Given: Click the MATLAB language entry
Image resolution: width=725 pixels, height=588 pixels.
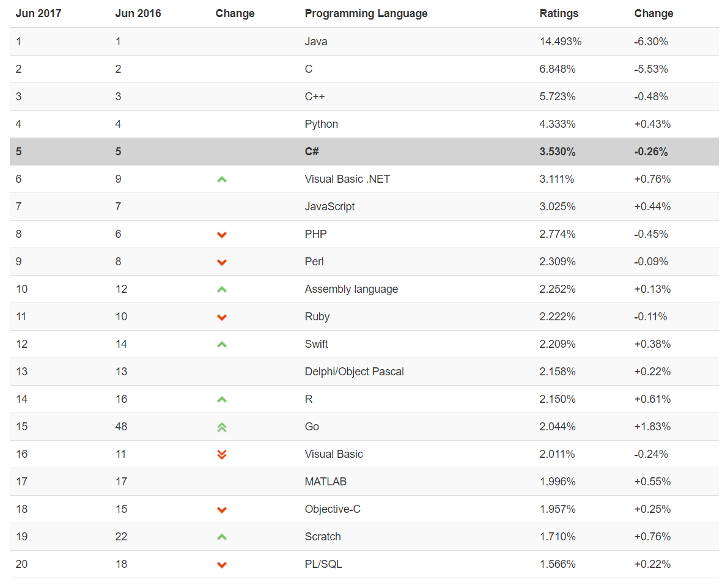Looking at the screenshot, I should click(x=325, y=482).
